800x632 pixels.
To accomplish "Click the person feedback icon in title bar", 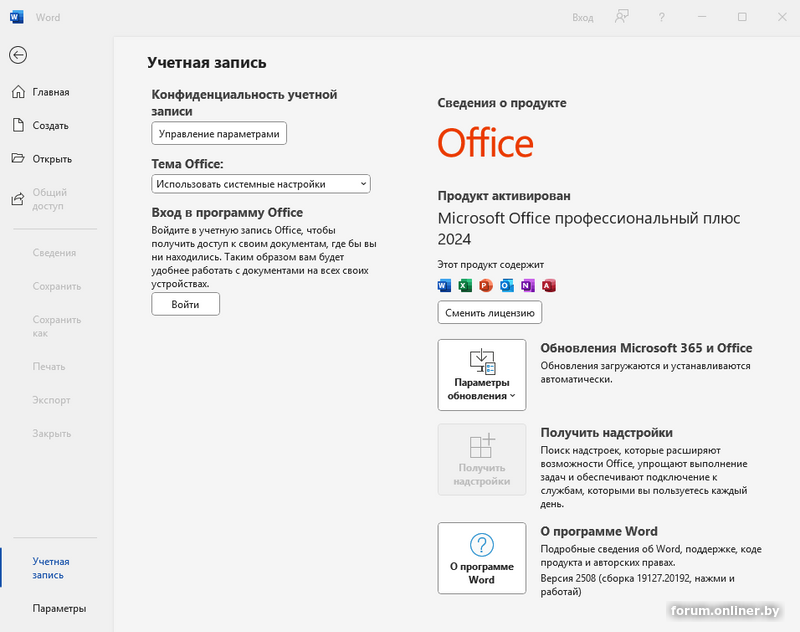I will tap(622, 17).
